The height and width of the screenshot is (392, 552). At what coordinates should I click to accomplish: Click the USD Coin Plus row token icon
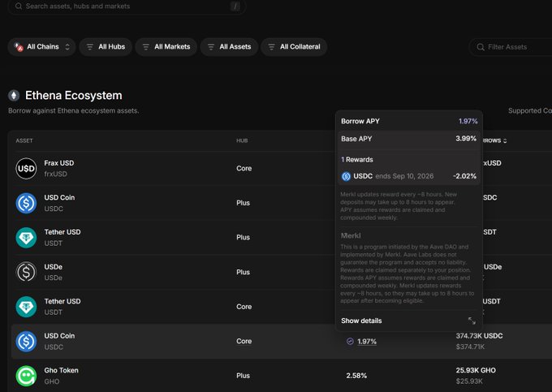(x=26, y=203)
